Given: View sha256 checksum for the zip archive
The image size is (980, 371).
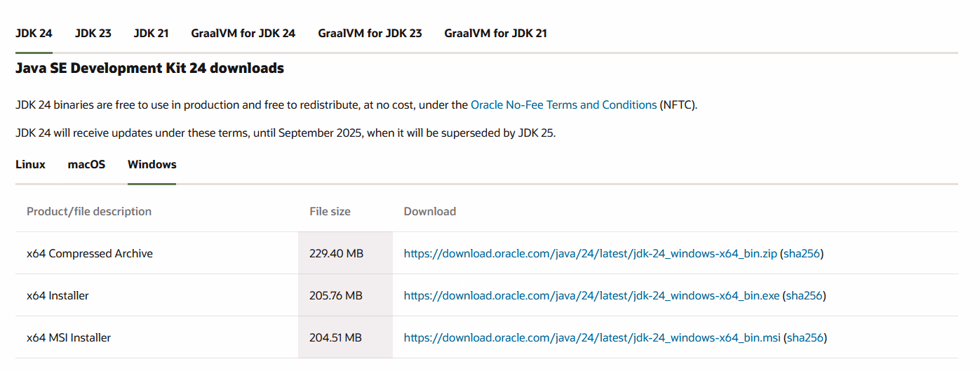Looking at the screenshot, I should pyautogui.click(x=801, y=253).
